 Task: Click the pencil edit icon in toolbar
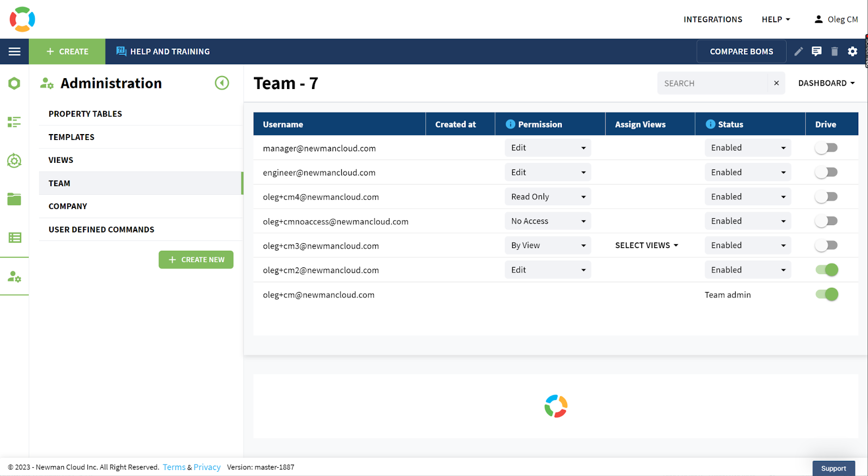point(799,52)
